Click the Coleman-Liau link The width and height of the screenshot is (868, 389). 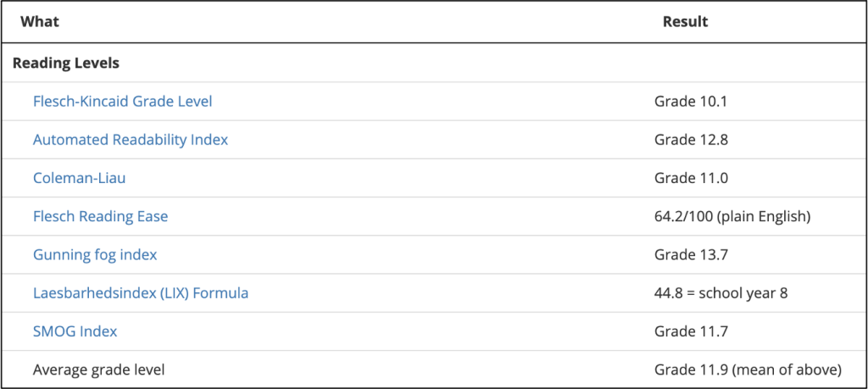click(x=80, y=178)
